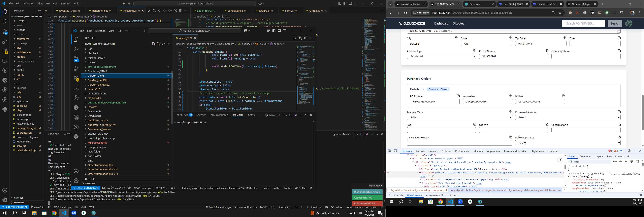The height and width of the screenshot is (217, 644).
Task: Open DevTools settings gear
Action: (x=629, y=151)
